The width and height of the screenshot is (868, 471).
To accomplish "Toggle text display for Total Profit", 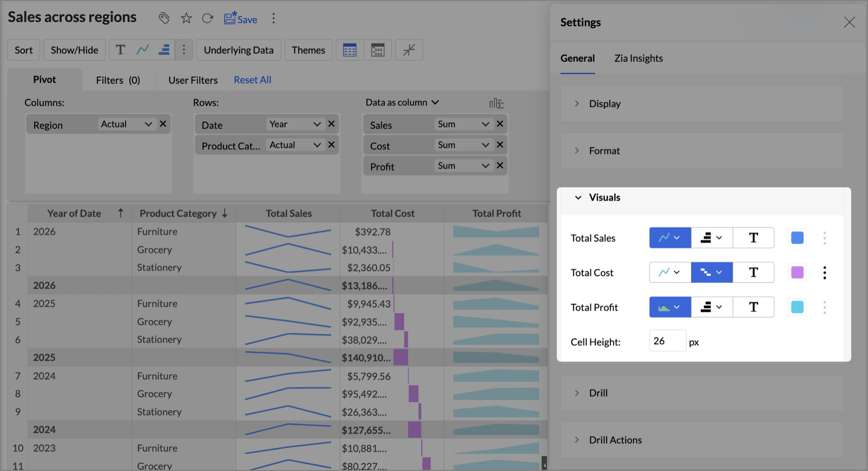I will pyautogui.click(x=753, y=307).
